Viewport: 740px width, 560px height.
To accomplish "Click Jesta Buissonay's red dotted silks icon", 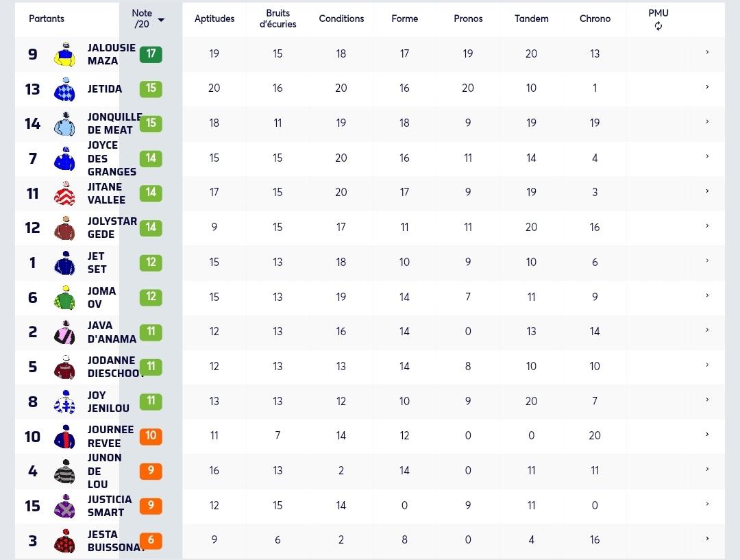I will tap(64, 541).
